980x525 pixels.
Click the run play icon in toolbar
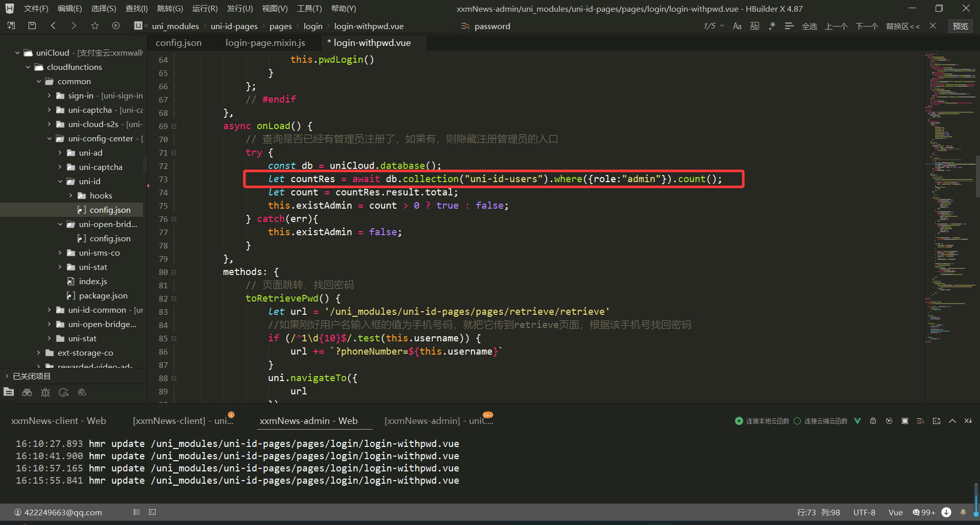(116, 26)
